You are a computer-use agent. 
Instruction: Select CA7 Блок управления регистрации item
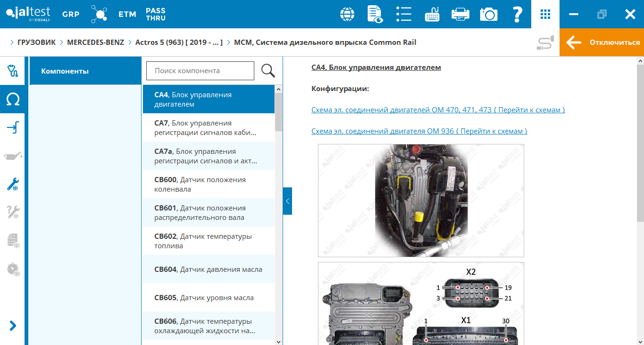click(x=209, y=127)
